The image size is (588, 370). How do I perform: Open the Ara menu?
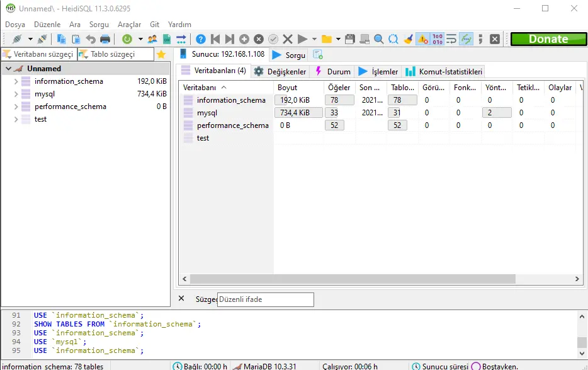(x=75, y=25)
